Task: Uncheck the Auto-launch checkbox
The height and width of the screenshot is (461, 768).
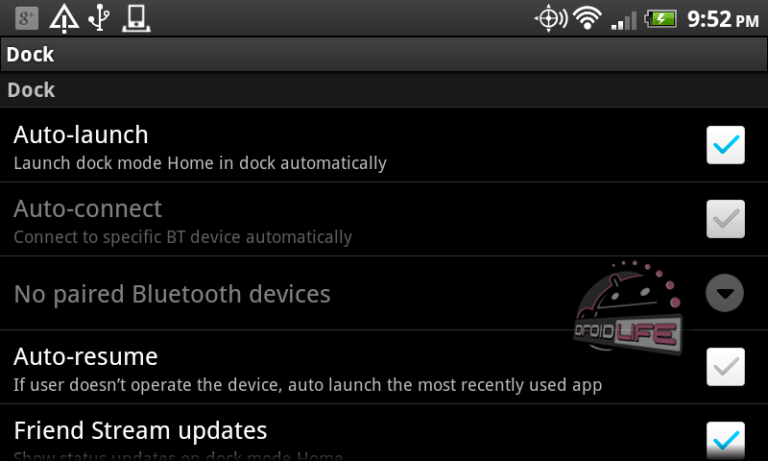Action: (725, 145)
